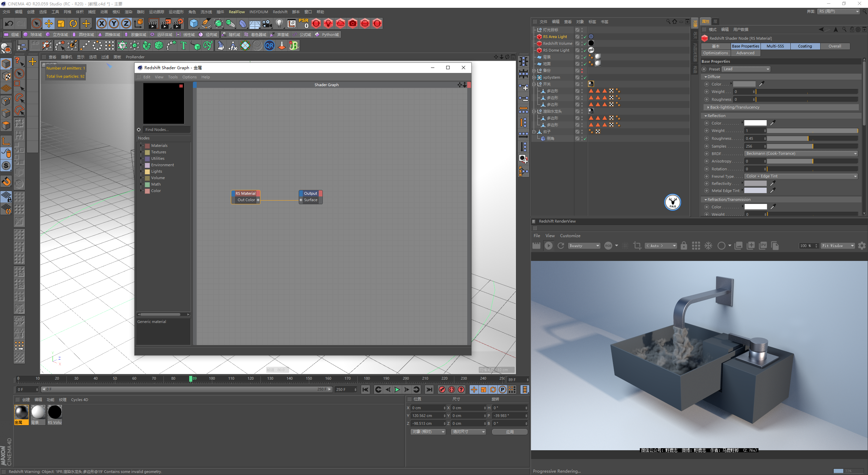Click the RenderView crop region icon

point(637,246)
